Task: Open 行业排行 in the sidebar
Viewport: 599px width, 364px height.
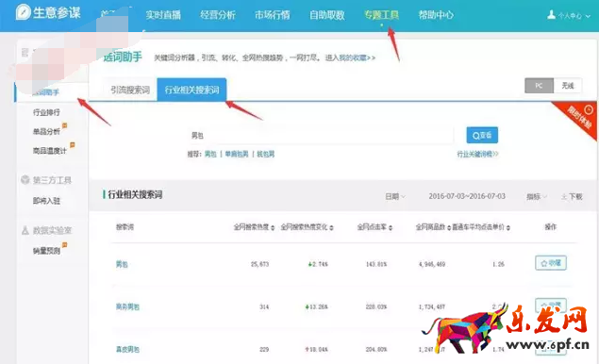Action: tap(46, 112)
